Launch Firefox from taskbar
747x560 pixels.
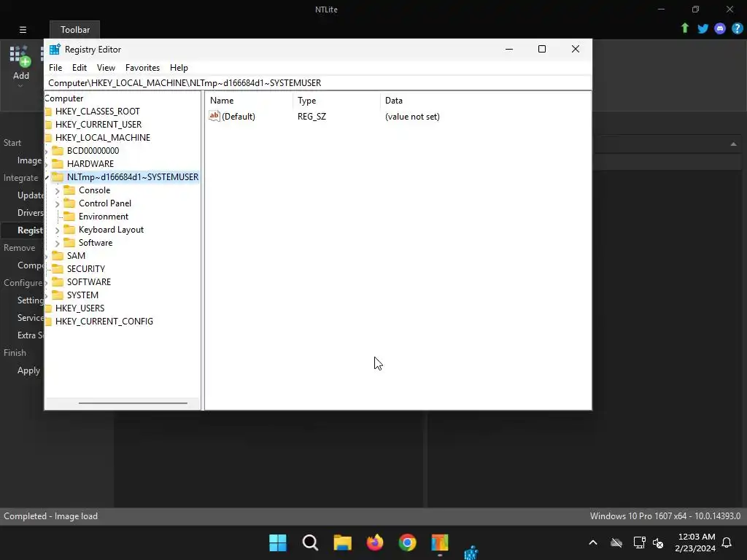pyautogui.click(x=375, y=542)
